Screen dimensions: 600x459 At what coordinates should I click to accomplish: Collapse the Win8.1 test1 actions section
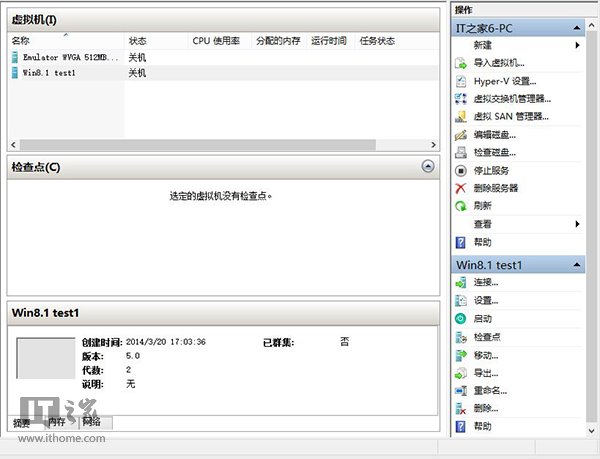pyautogui.click(x=577, y=265)
